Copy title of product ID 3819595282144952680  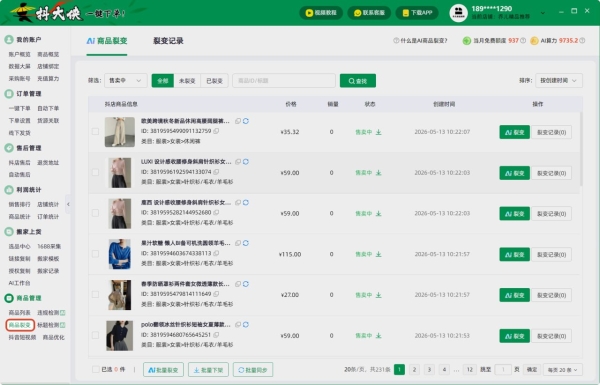pyautogui.click(x=238, y=202)
